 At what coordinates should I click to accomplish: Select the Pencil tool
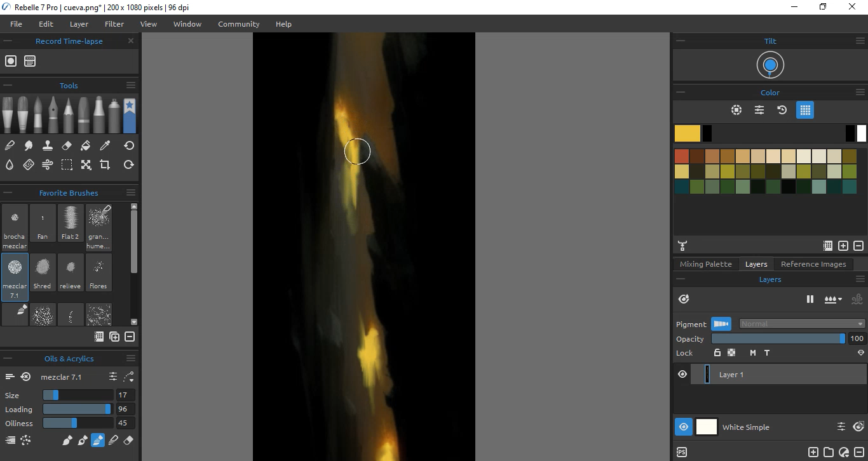(x=69, y=114)
